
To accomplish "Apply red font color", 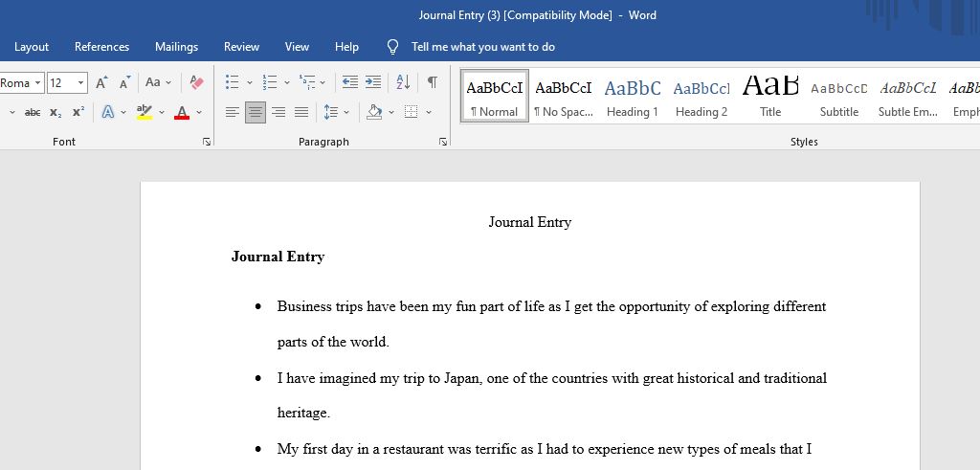I will click(x=182, y=113).
